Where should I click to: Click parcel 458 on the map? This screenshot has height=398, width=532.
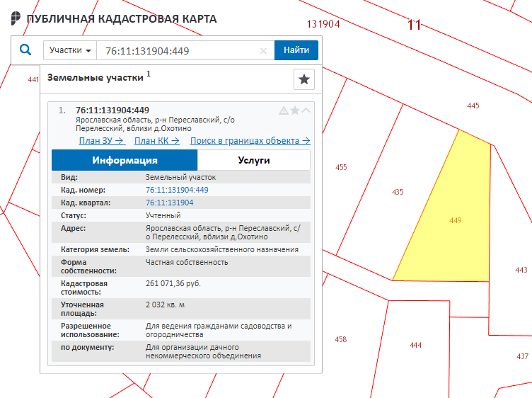(341, 339)
